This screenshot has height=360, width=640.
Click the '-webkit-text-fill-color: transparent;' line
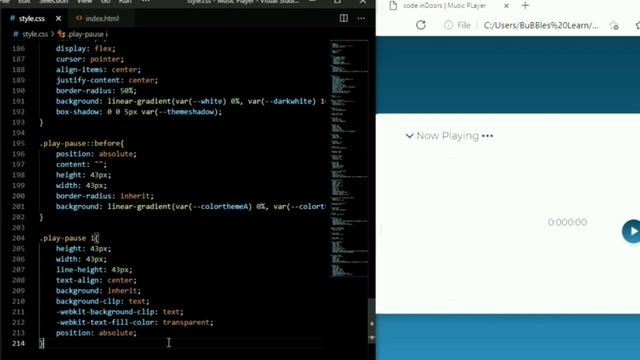pyautogui.click(x=135, y=322)
